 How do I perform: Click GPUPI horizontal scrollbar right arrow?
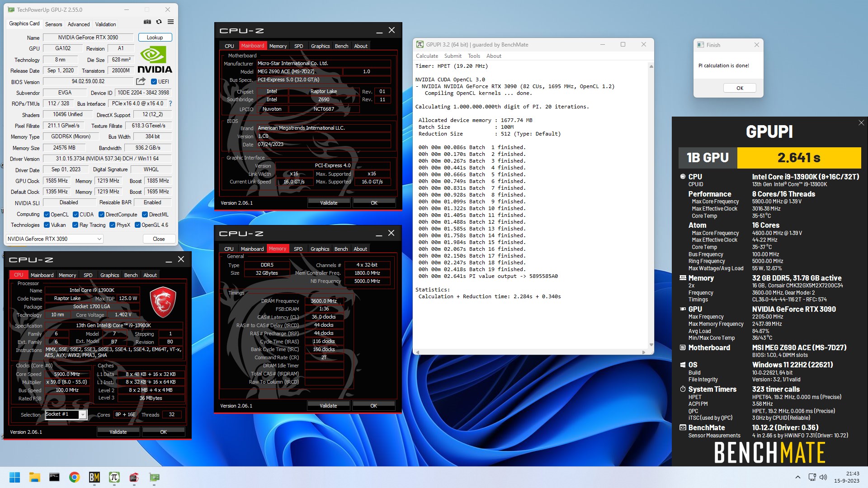click(x=644, y=352)
